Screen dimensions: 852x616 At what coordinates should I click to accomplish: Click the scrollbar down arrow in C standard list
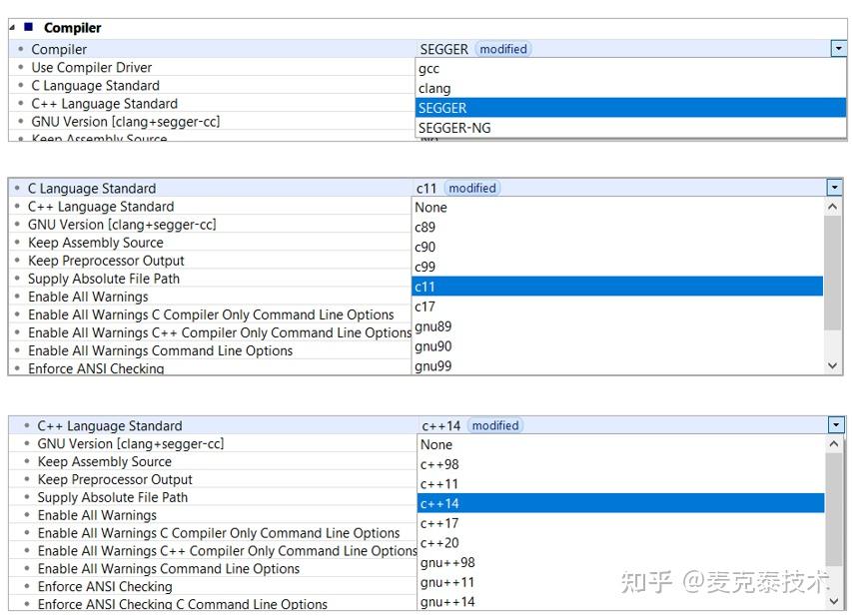832,366
